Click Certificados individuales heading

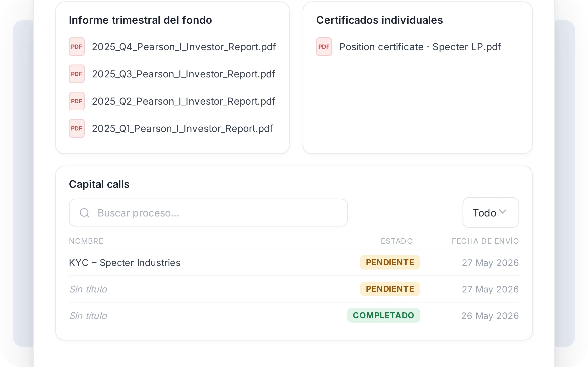click(380, 20)
